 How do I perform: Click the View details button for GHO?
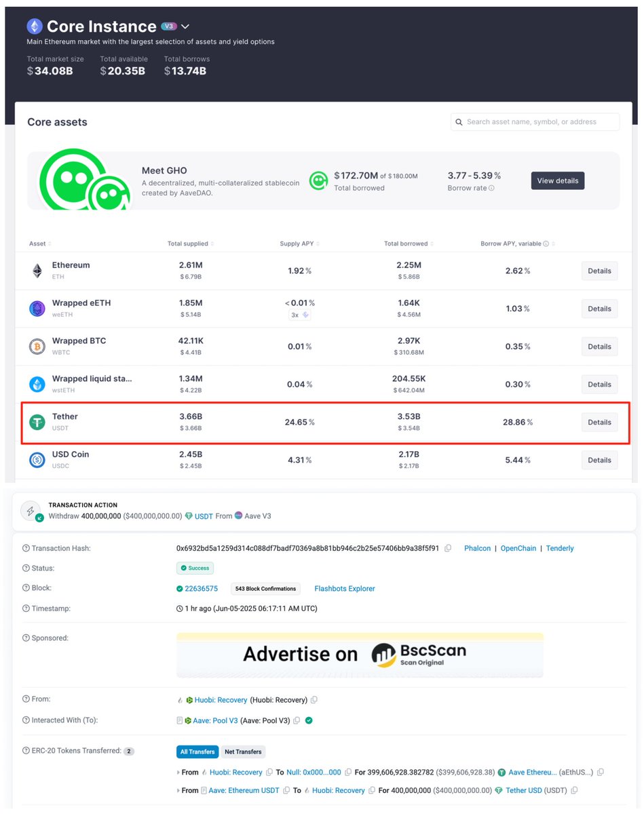tap(557, 181)
